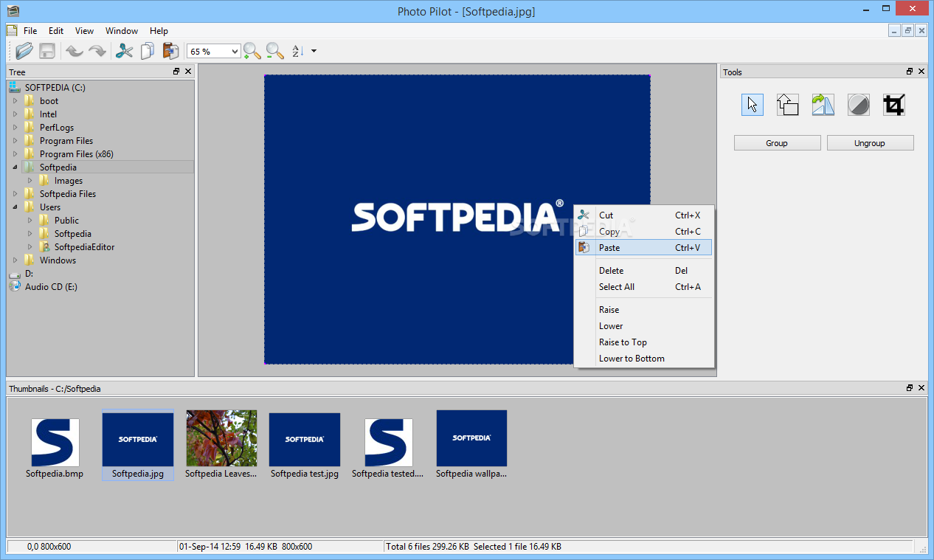Select the Softpedia Files folder label
Viewport: 934px width, 560px height.
(68, 194)
